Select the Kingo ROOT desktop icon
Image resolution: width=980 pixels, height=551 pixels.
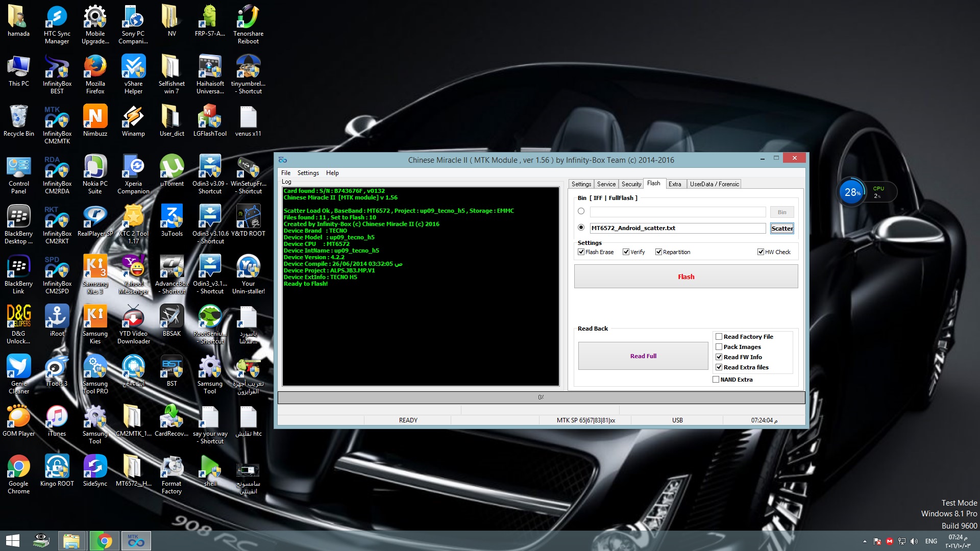(57, 471)
